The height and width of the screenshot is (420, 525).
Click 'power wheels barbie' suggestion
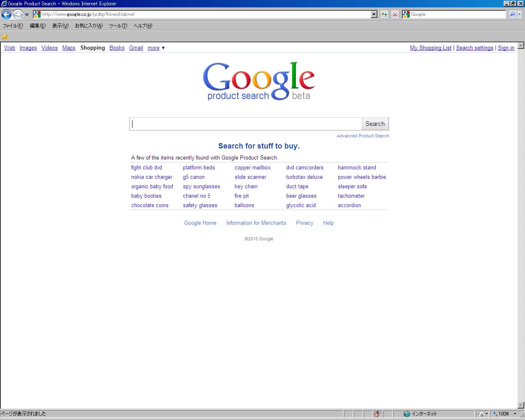(362, 177)
